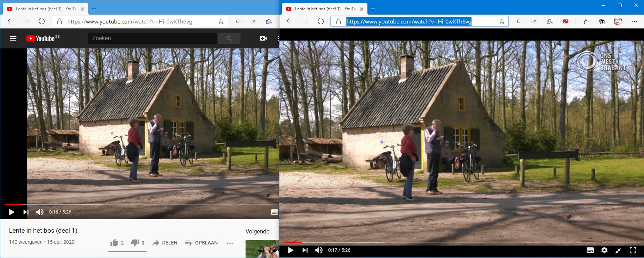
Task: Select the YouTube tab in right window
Action: point(324,9)
